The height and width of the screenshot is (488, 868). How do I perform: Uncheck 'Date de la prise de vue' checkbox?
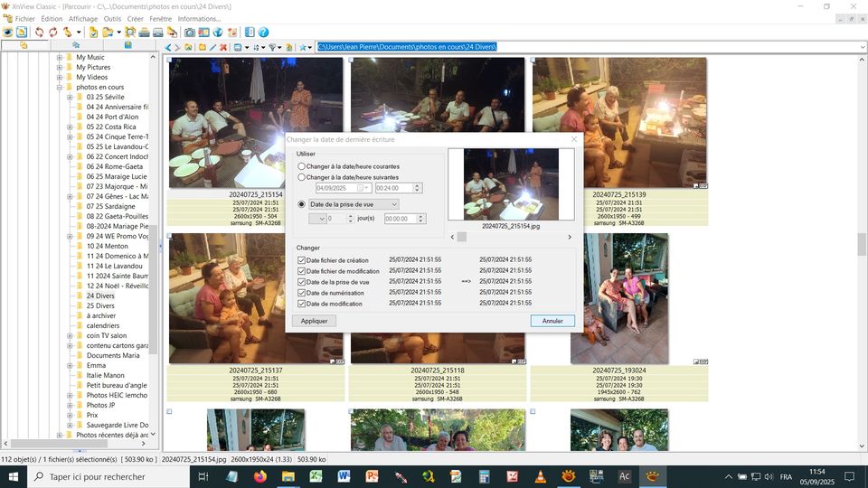pyautogui.click(x=301, y=282)
